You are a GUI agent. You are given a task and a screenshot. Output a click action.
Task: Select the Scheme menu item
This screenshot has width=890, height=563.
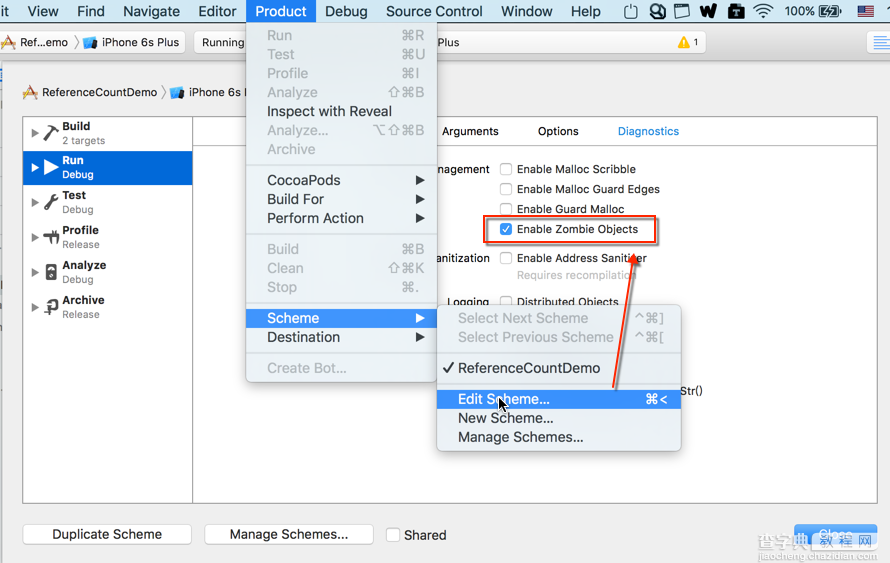[341, 318]
